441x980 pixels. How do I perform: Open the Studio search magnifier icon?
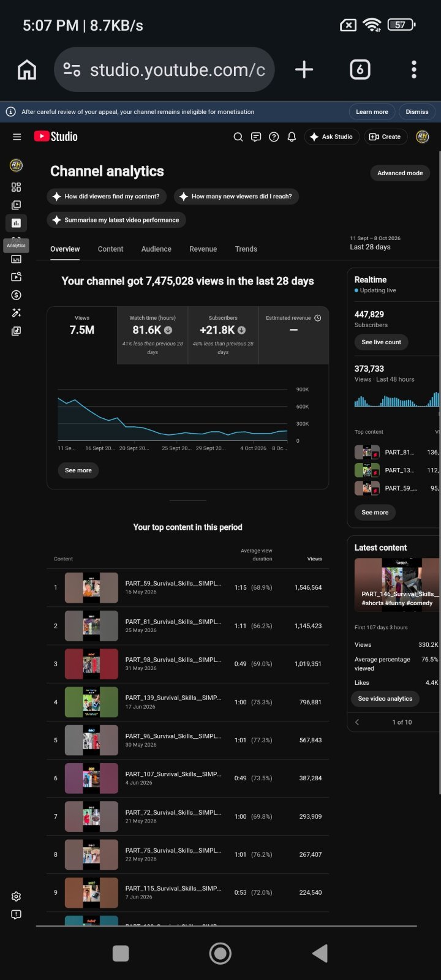click(238, 137)
